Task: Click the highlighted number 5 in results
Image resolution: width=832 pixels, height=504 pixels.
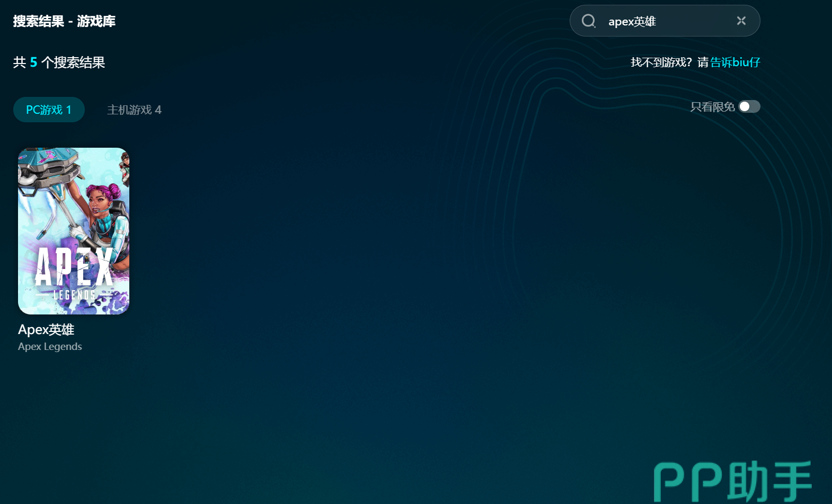Action: [33, 62]
